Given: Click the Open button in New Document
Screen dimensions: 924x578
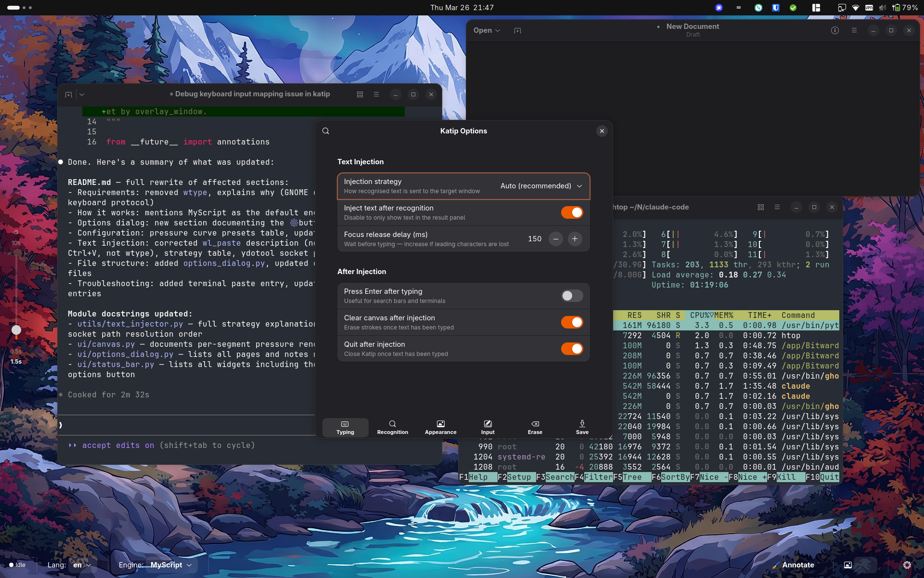Looking at the screenshot, I should (x=487, y=30).
